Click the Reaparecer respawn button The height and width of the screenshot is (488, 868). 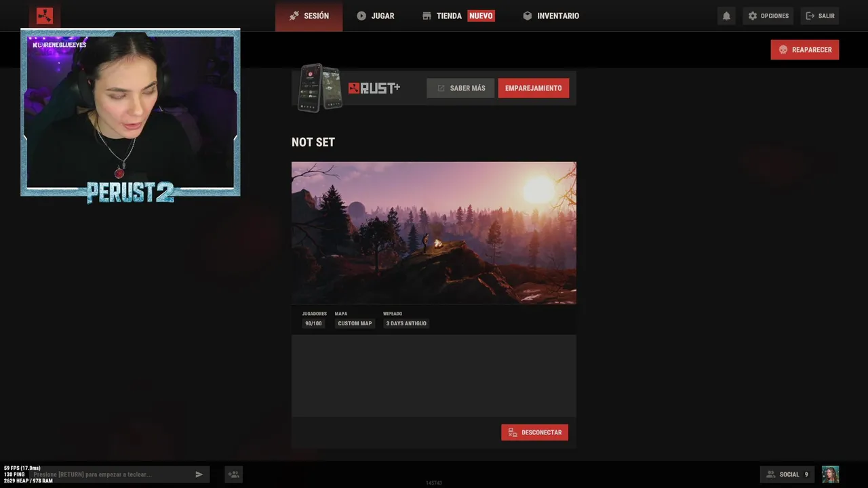click(804, 49)
